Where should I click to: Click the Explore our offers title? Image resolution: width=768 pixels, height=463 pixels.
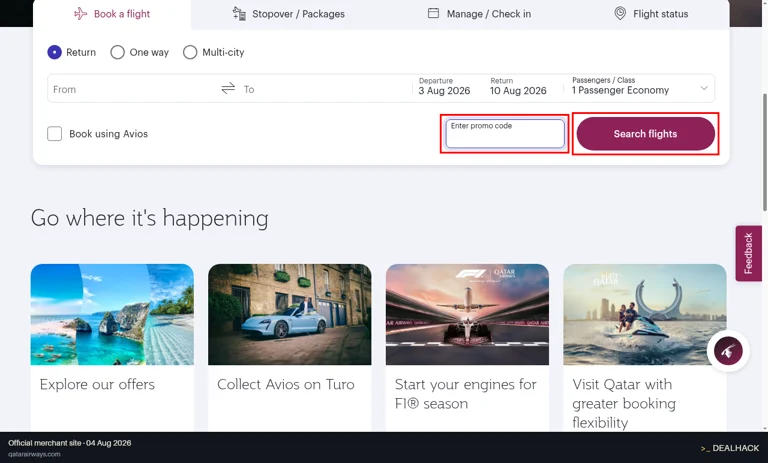pyautogui.click(x=97, y=385)
